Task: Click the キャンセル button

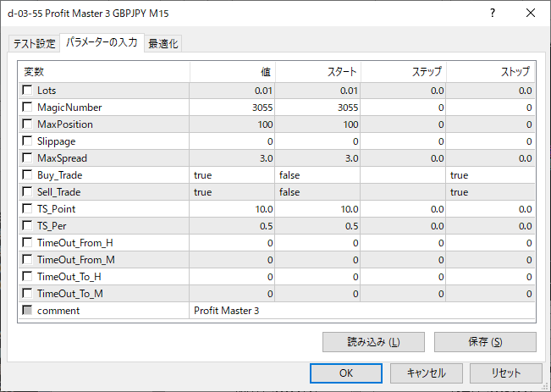Action: click(427, 373)
